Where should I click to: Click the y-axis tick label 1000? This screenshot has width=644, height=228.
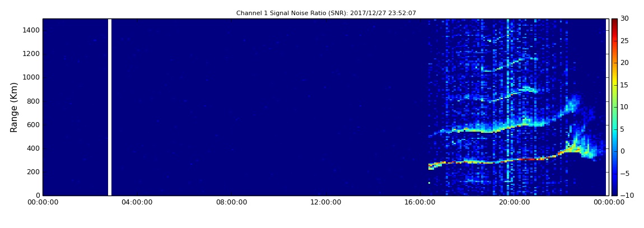(x=31, y=77)
